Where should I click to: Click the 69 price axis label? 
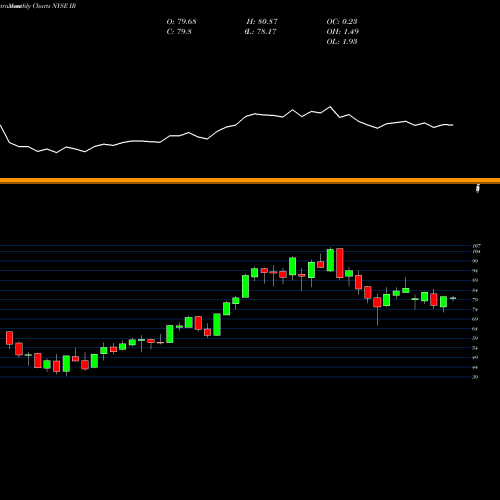click(476, 319)
